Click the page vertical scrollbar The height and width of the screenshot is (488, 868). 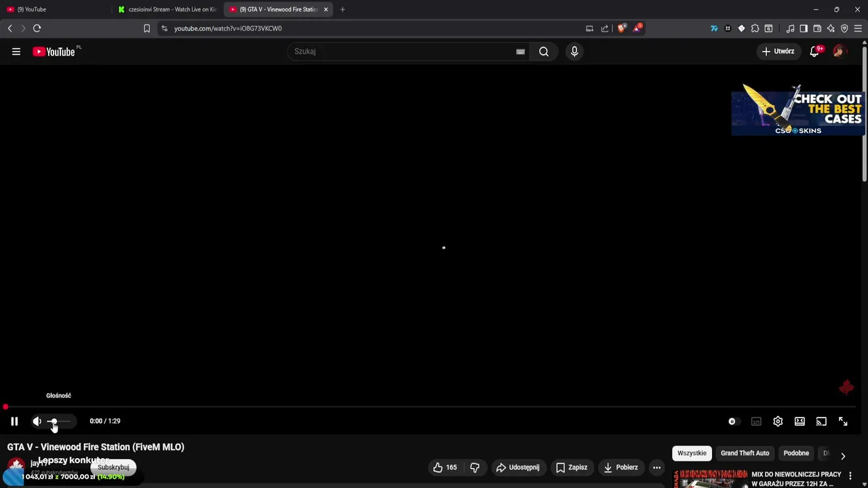click(x=865, y=113)
